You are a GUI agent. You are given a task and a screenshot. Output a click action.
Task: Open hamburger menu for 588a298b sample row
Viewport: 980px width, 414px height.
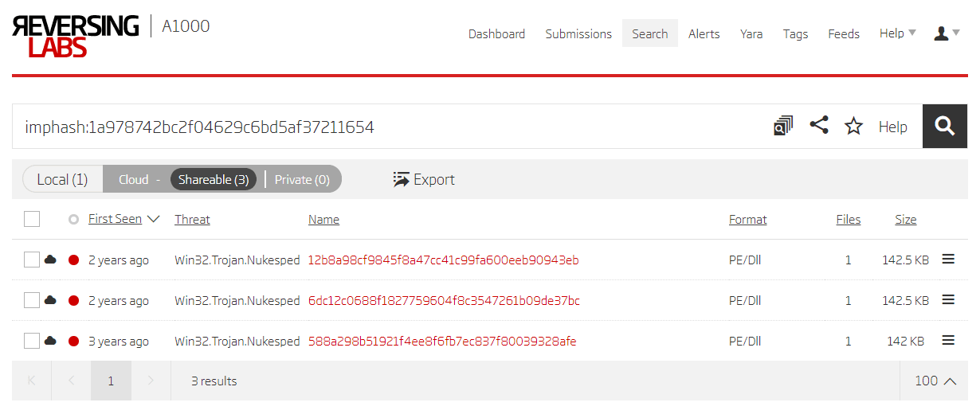point(948,340)
